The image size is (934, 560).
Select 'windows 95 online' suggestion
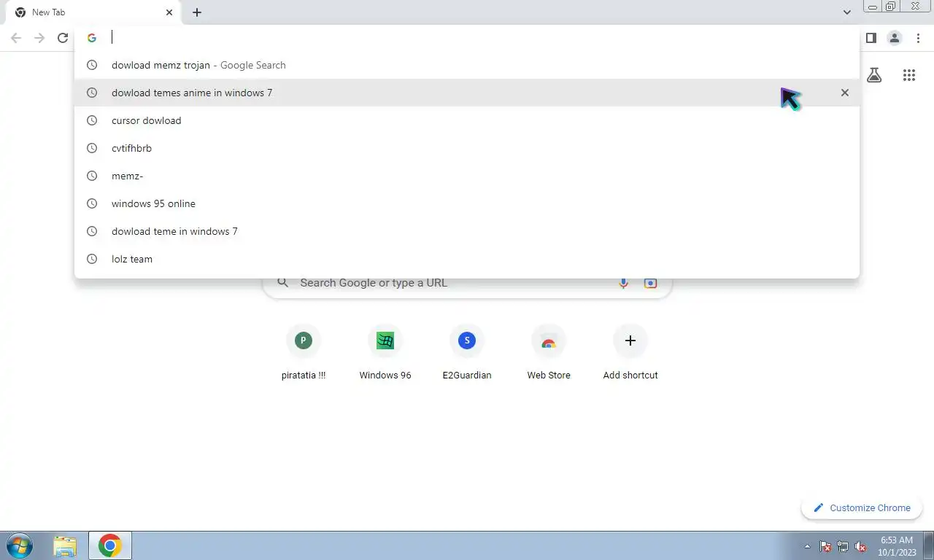[x=467, y=203]
